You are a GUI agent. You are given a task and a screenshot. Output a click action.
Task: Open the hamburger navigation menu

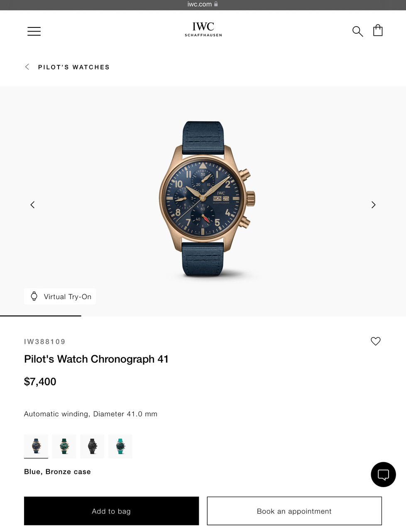pyautogui.click(x=34, y=31)
